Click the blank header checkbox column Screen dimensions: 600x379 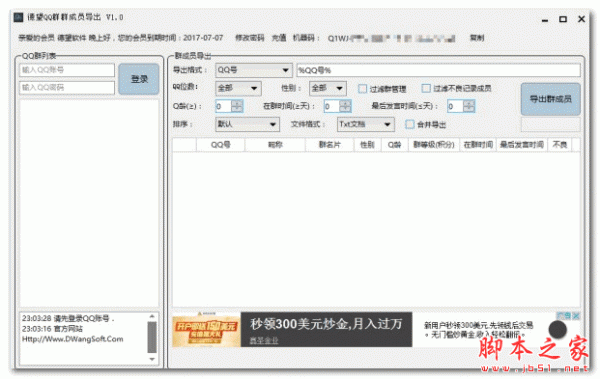184,145
